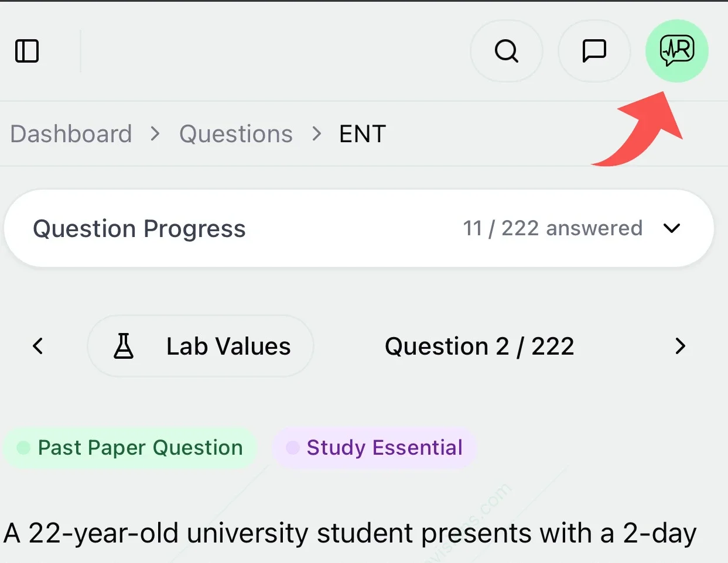Open the chat bubble icon
The image size is (728, 563).
pos(594,51)
